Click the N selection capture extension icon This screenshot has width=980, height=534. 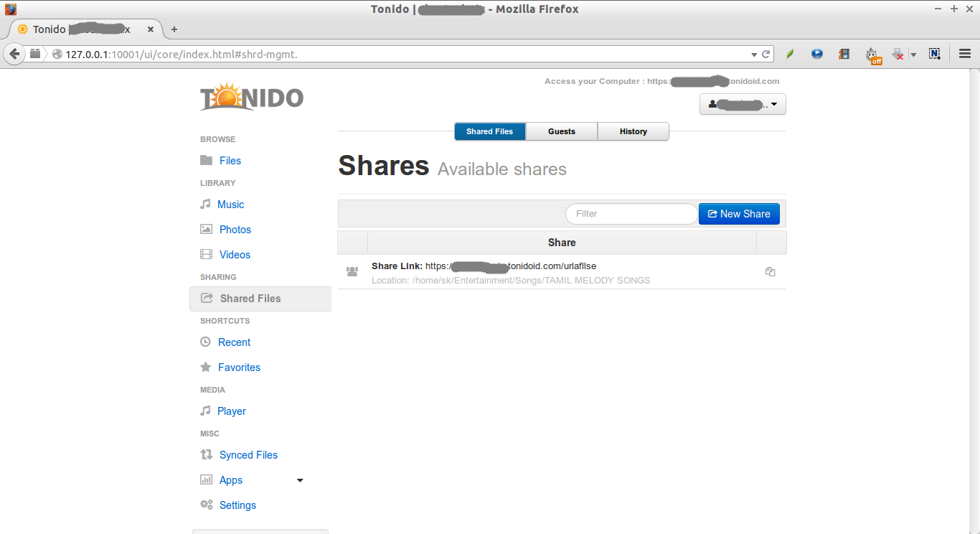[x=934, y=54]
